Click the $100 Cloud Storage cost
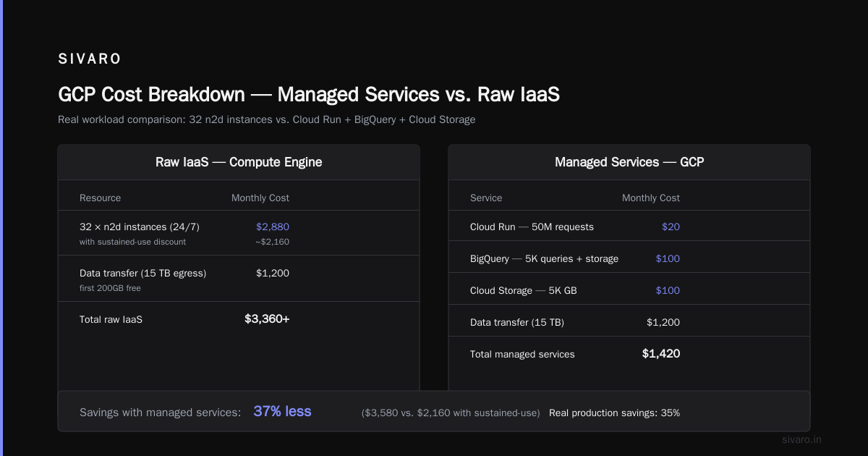Screen dimensions: 868x456 tap(668, 290)
